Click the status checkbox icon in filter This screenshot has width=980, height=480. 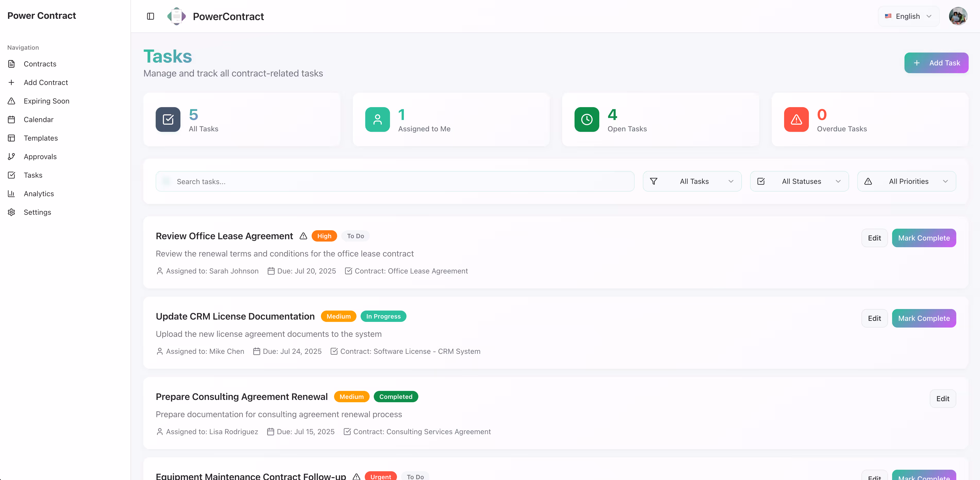tap(761, 181)
